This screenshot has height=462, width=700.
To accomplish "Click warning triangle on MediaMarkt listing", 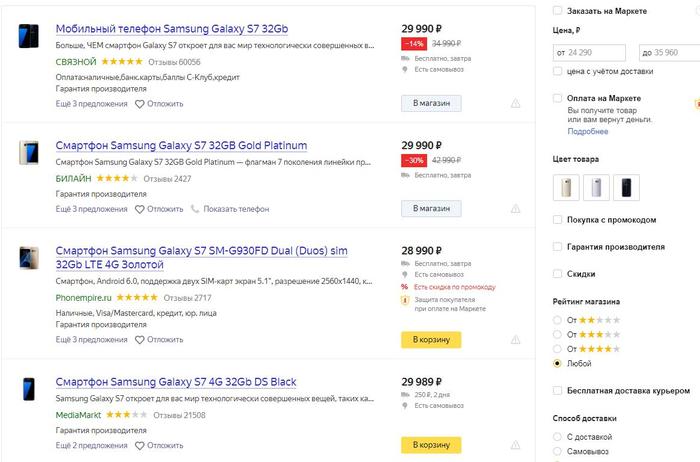I will (516, 444).
